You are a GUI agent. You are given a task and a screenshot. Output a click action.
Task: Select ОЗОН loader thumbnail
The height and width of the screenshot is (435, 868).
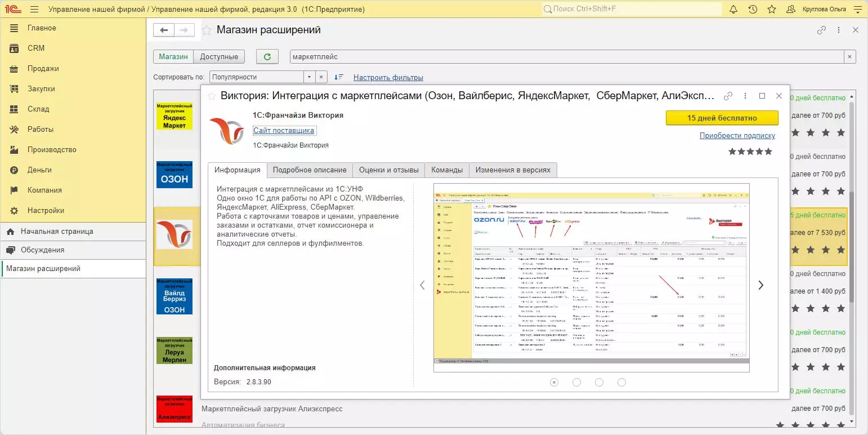pos(175,174)
